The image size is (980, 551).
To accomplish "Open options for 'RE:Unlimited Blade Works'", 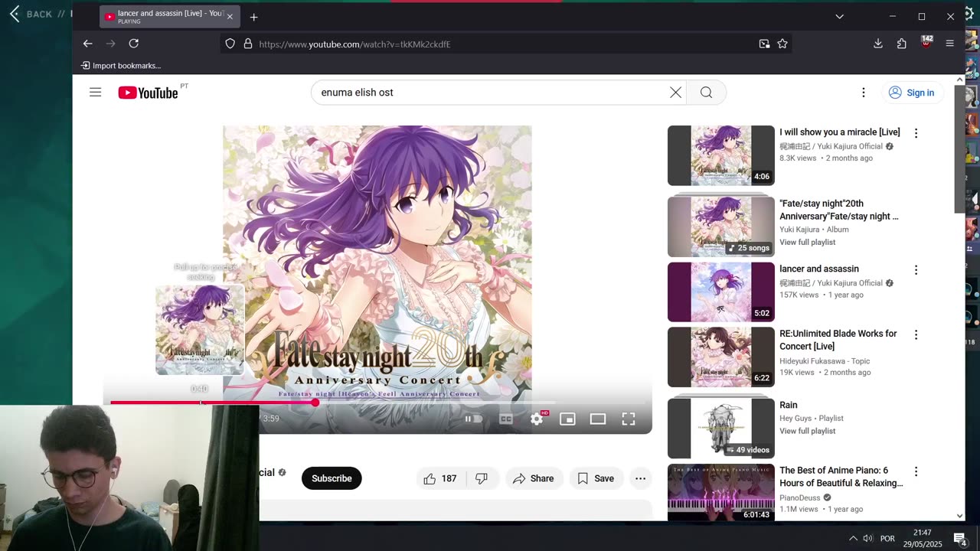I will click(x=916, y=335).
